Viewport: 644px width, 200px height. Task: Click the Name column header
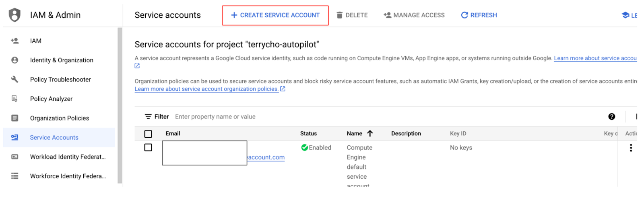click(x=355, y=133)
